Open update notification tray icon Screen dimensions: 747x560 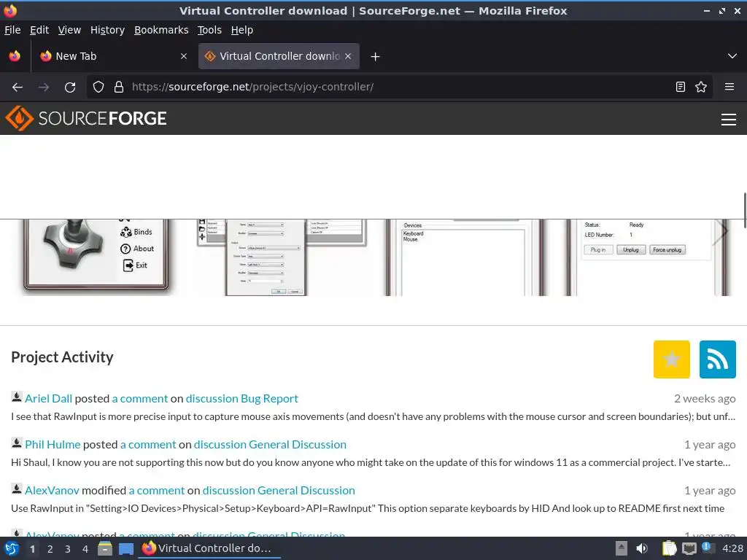(x=708, y=548)
